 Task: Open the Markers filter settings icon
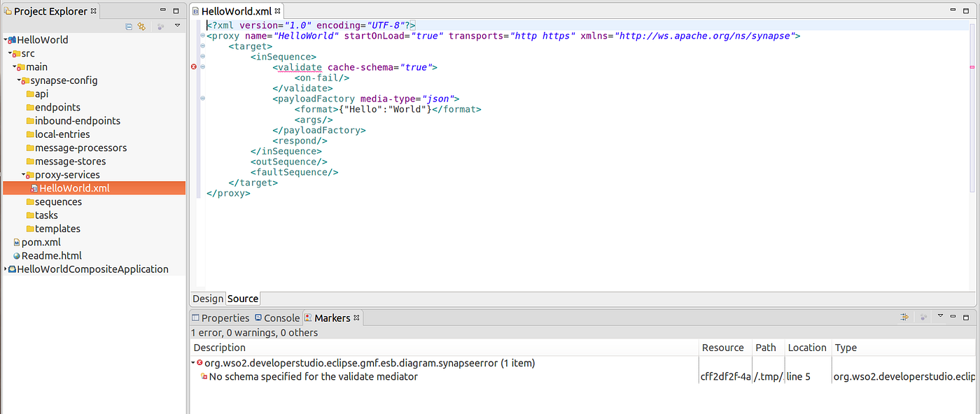tap(903, 317)
